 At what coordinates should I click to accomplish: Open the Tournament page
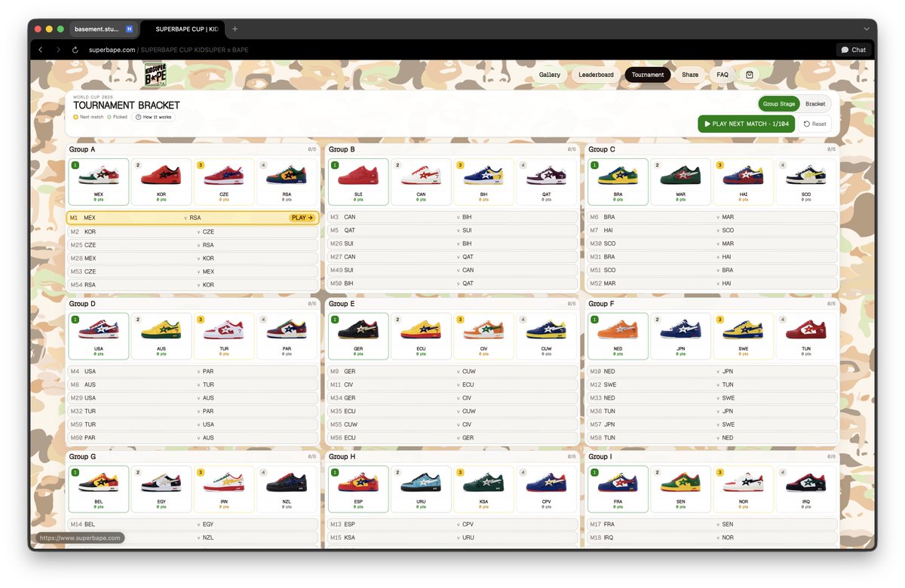(648, 75)
